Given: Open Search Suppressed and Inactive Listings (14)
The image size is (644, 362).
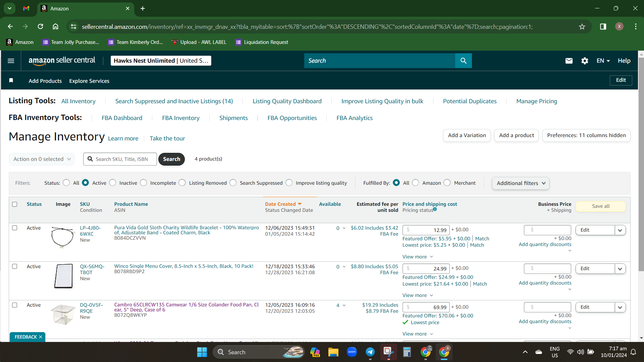Looking at the screenshot, I should click(x=174, y=101).
